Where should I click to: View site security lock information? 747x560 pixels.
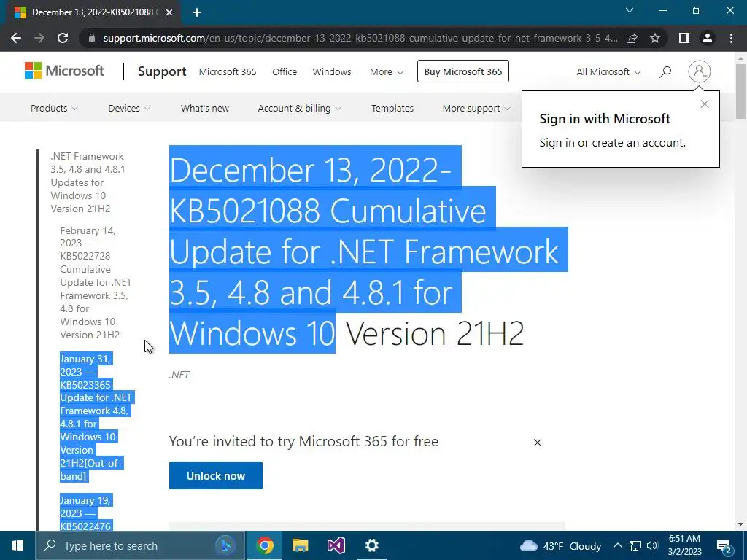coord(92,38)
